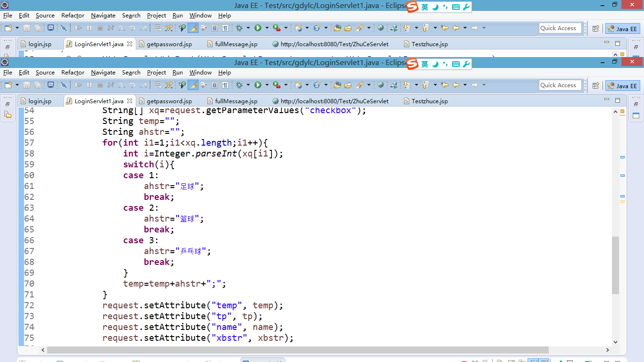Screen dimensions: 644x362
Task: Open New dropdown arrow in front window toolbar
Action: tap(17, 85)
